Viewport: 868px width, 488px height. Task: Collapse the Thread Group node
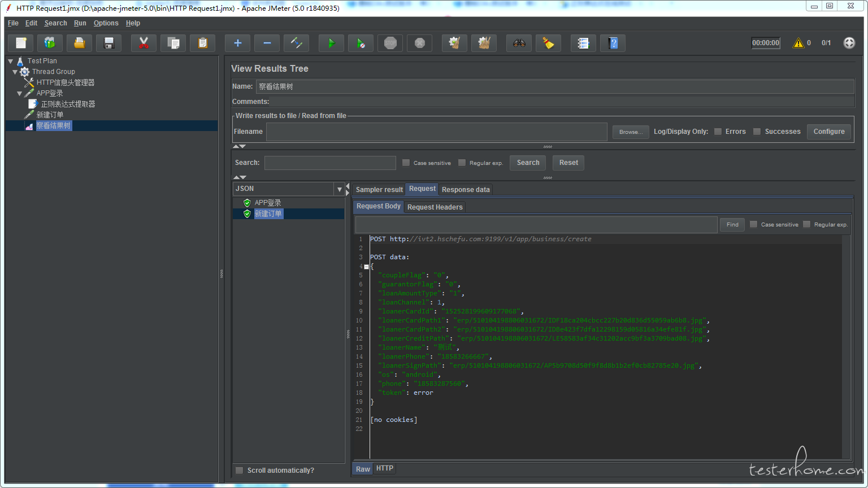(15, 72)
